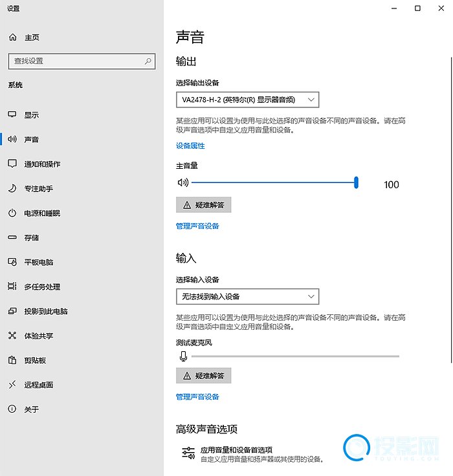This screenshot has width=453, height=476.
Task: Go to Storage (存储) settings page
Action: pyautogui.click(x=32, y=238)
